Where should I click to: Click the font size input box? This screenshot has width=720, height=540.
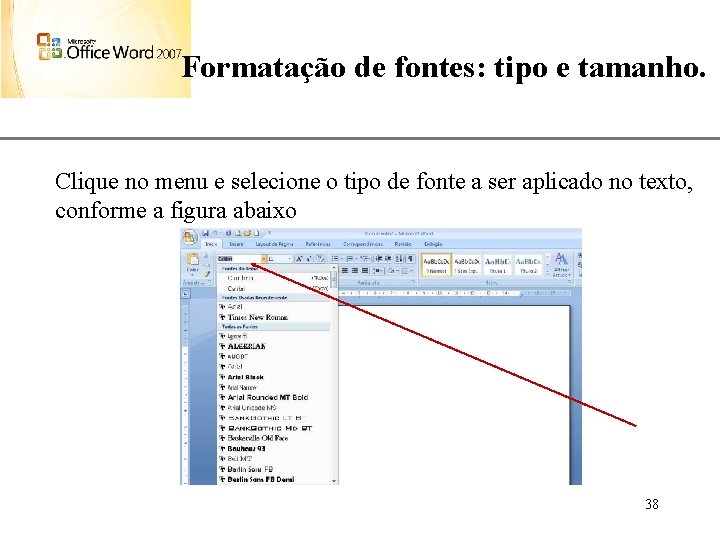coord(277,259)
